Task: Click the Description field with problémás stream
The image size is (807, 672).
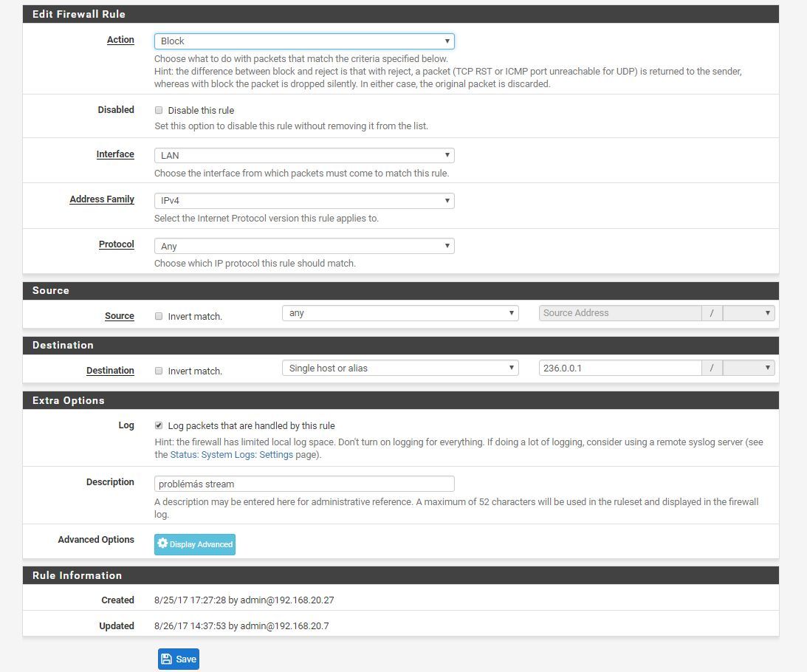Action: [x=304, y=484]
